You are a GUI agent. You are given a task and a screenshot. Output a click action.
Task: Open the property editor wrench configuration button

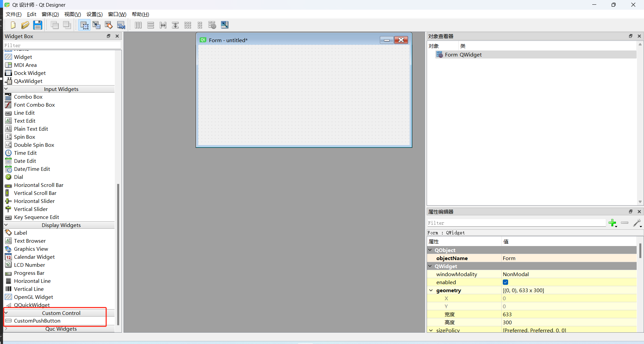point(637,223)
